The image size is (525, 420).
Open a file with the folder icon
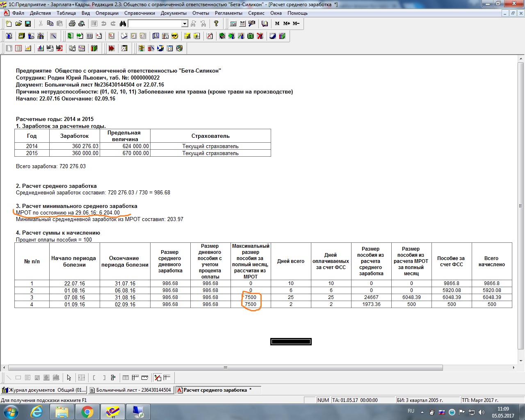point(18,24)
